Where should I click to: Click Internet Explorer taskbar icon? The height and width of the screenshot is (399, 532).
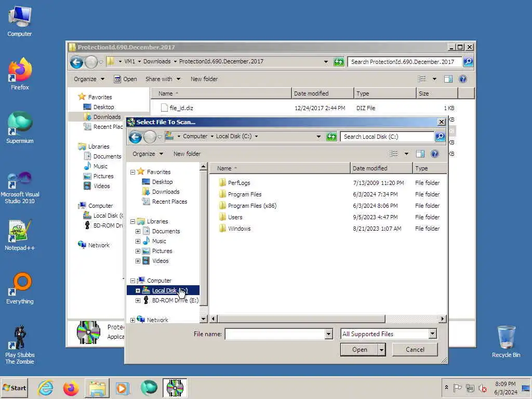46,388
